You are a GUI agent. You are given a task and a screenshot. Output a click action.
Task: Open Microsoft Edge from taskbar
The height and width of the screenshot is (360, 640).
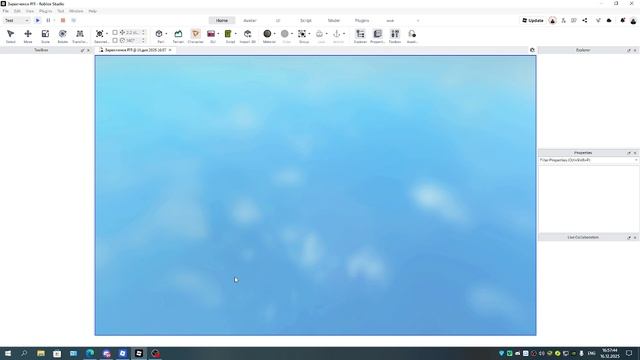(90, 353)
